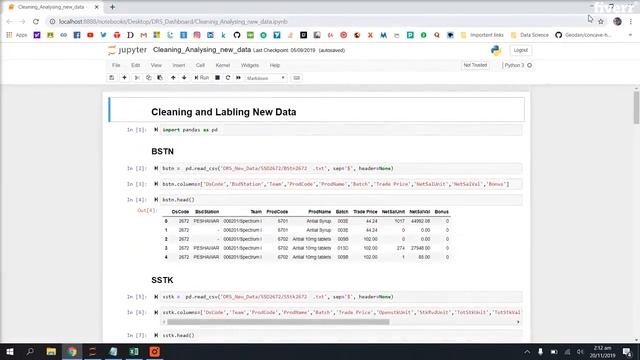Insert a new cell below
Viewport: 640px width, 360px height.
[x=124, y=78]
